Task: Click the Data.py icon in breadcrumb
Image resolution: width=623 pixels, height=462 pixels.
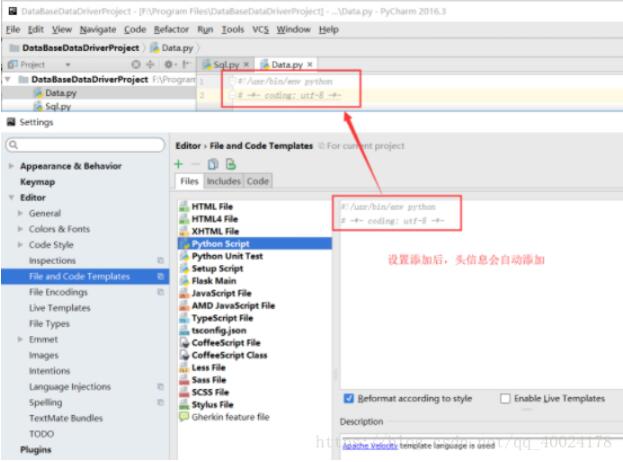Action: click(155, 48)
